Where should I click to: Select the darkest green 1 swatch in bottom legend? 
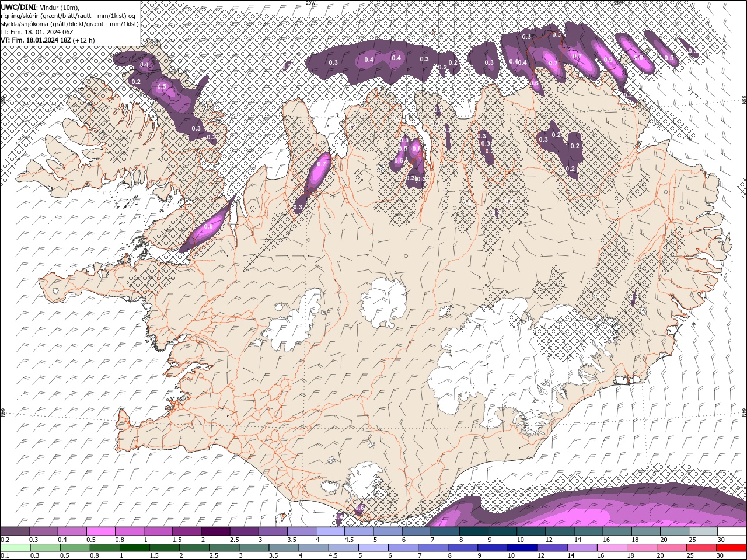135,548
